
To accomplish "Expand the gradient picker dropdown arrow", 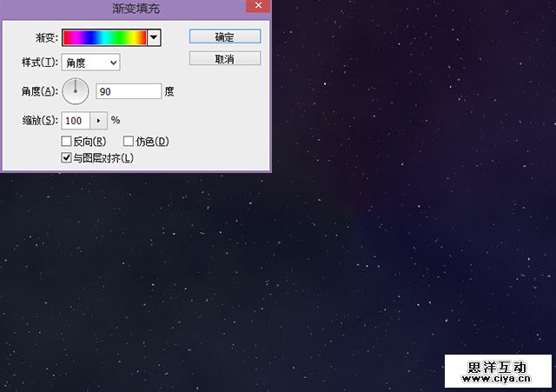I will (x=154, y=37).
